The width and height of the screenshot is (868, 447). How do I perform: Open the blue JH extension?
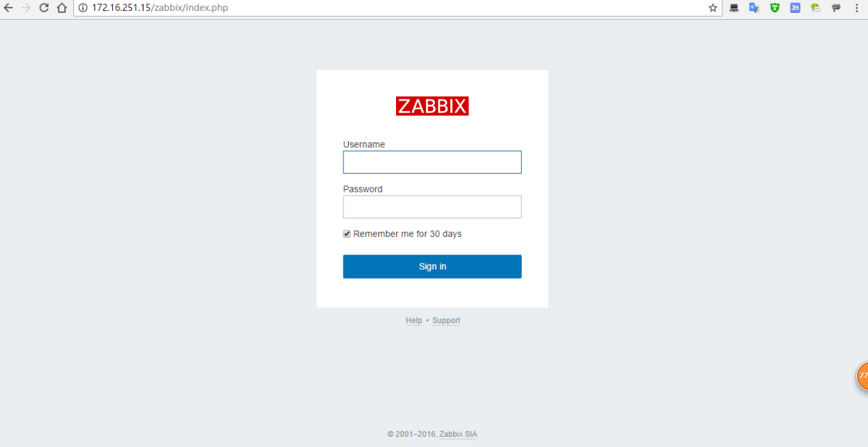coord(795,8)
